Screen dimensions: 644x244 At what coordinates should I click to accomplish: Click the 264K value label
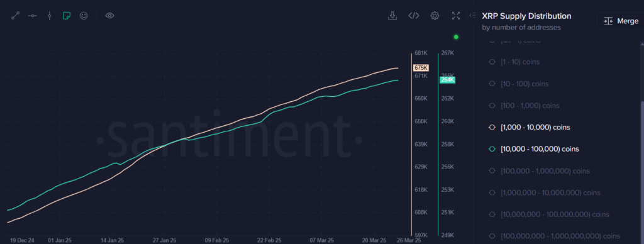click(x=447, y=80)
